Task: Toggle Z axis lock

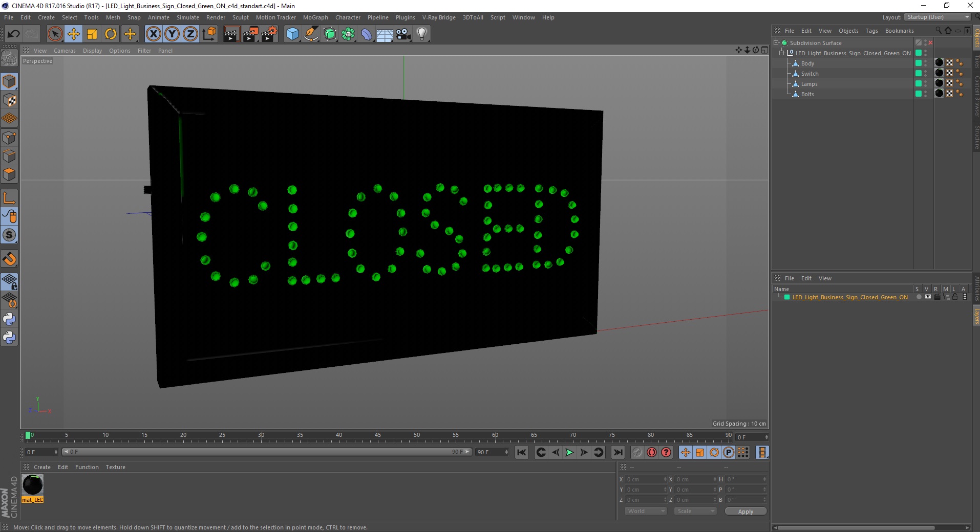Action: coord(190,34)
